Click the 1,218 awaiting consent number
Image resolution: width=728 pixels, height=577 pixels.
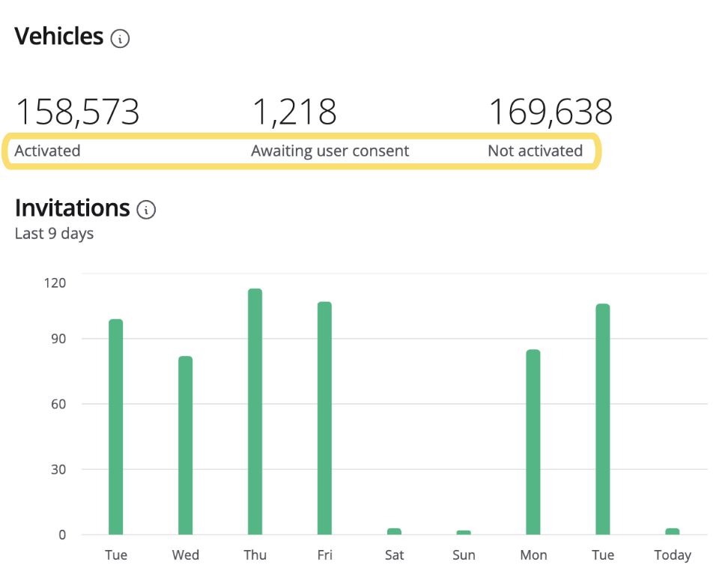(x=294, y=112)
